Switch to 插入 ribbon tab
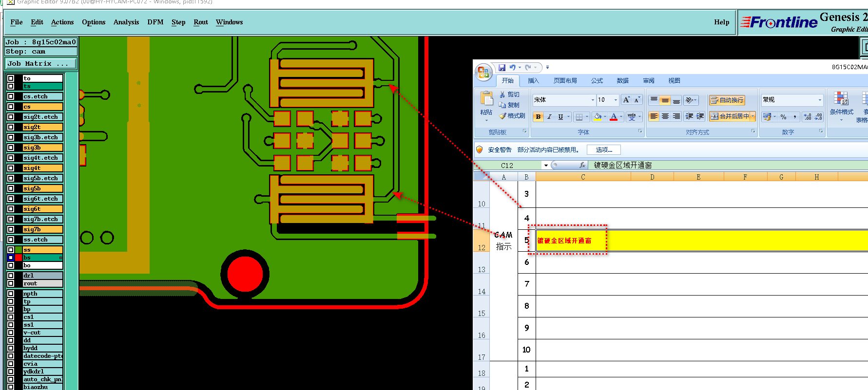868x390 pixels. [x=534, y=81]
